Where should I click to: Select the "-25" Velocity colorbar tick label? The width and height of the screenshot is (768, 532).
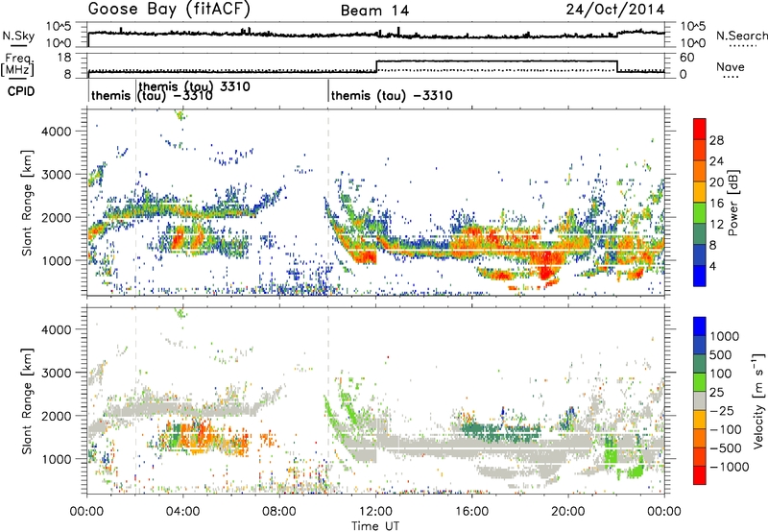point(721,410)
